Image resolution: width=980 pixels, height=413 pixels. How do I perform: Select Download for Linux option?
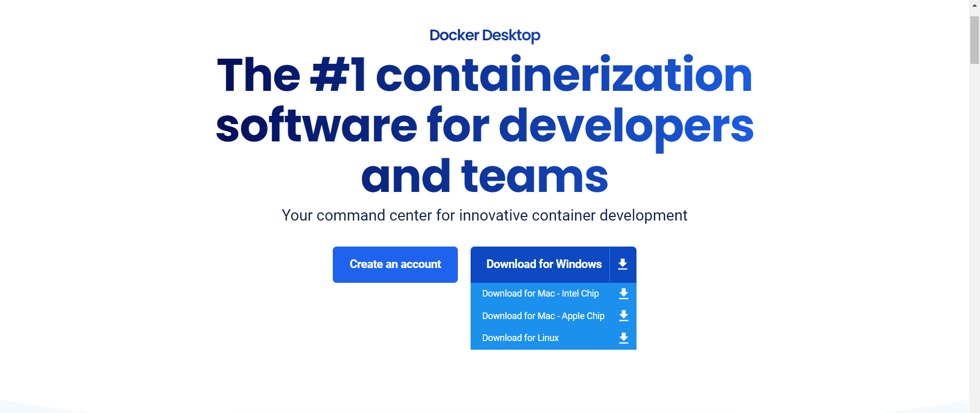pos(521,338)
